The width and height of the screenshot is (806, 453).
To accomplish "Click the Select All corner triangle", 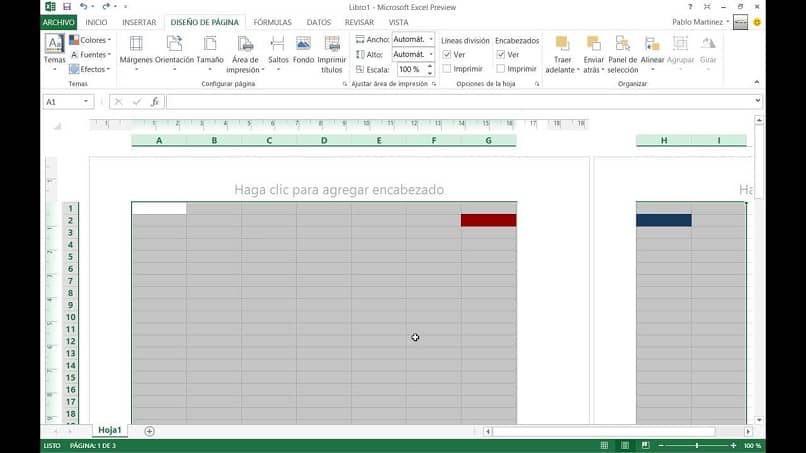I will 58,125.
